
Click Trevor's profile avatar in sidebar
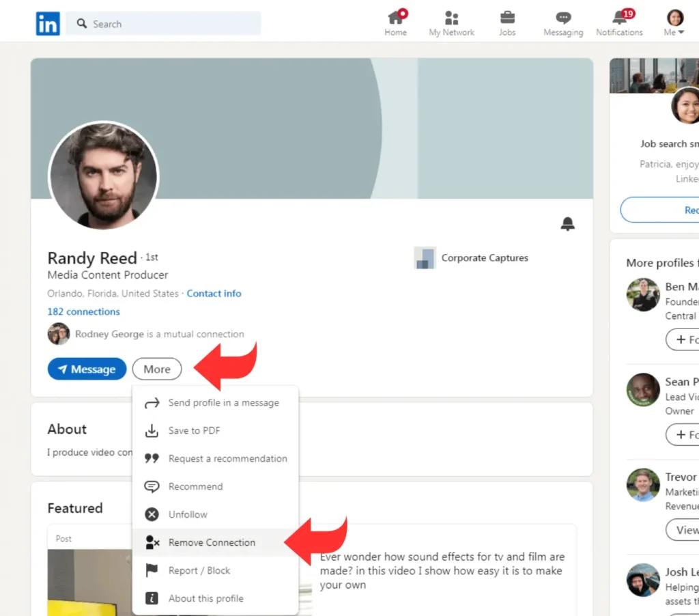coord(643,485)
